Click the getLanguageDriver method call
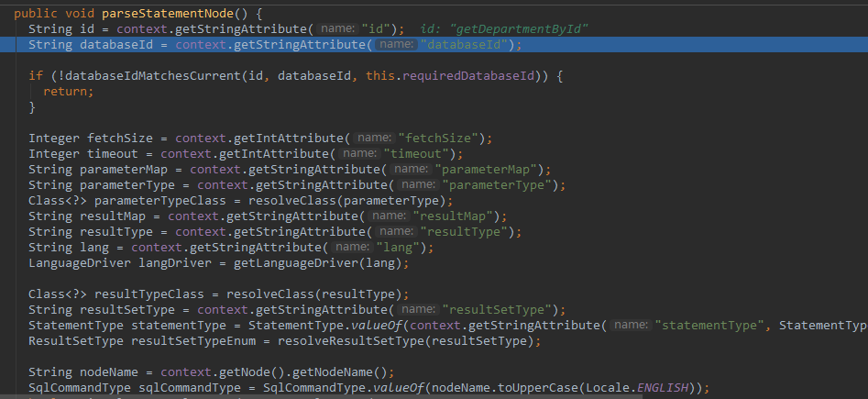 tap(296, 262)
